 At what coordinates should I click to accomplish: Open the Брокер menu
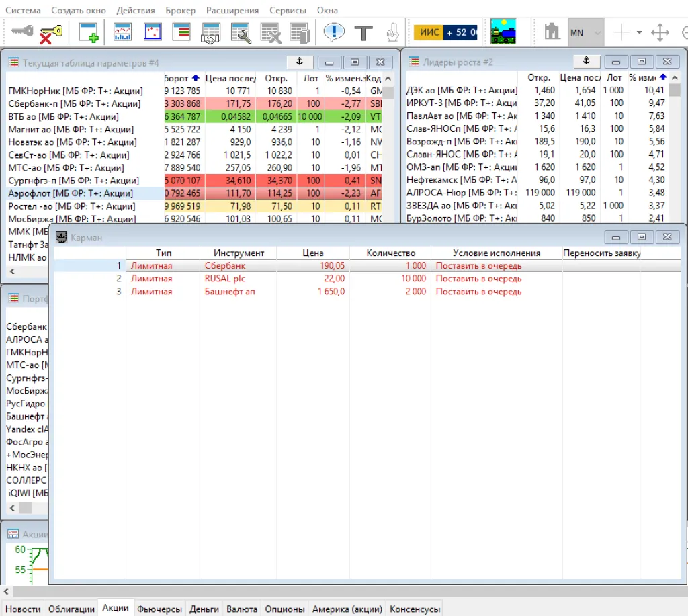(180, 11)
